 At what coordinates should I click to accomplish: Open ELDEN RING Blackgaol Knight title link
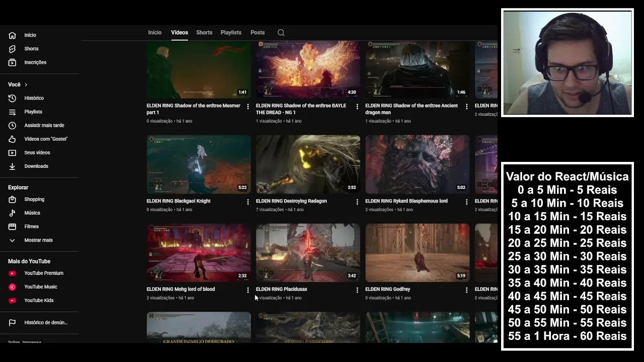[178, 201]
